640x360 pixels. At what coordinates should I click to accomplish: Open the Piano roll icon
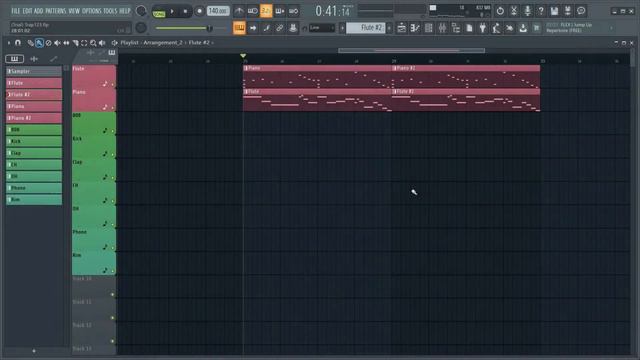[x=415, y=28]
